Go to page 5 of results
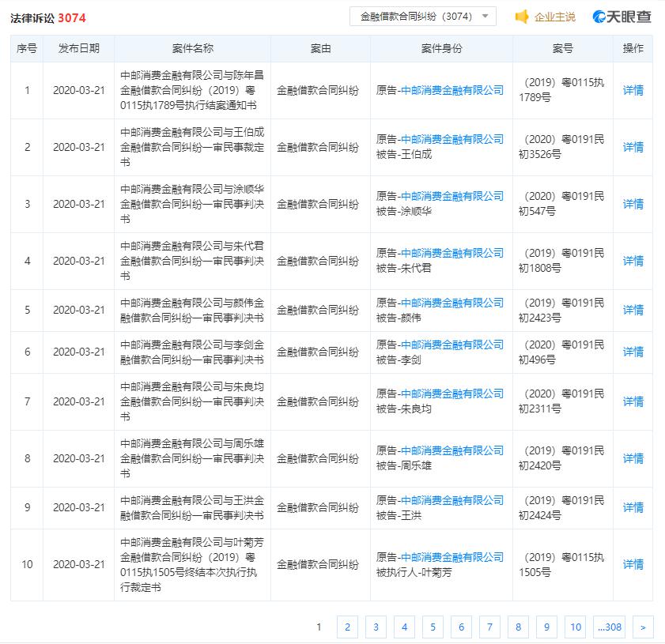The image size is (665, 644). tap(433, 627)
